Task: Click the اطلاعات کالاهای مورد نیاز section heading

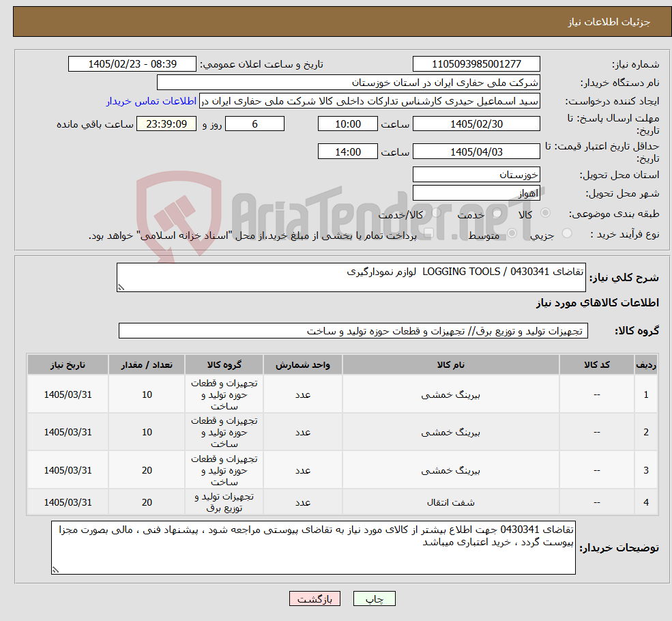Action: coord(598,303)
